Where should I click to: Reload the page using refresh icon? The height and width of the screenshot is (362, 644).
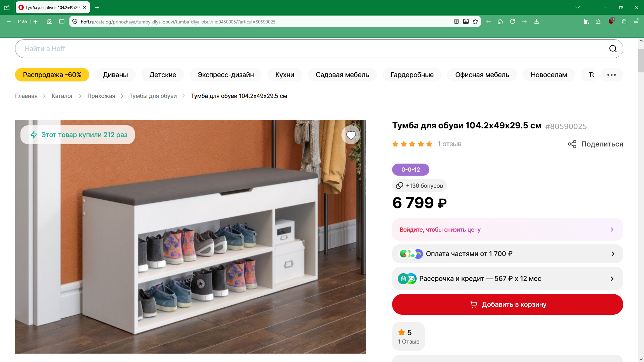513,21
